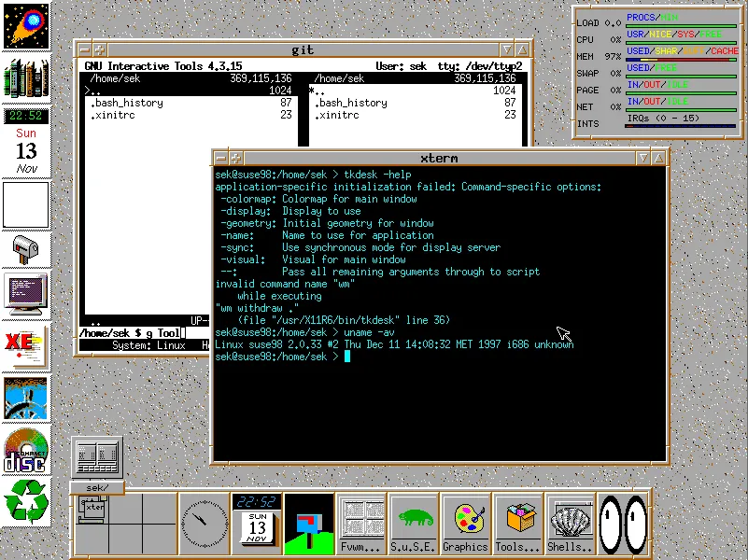The image size is (748, 560).
Task: Open the xterm title bar dropdown arrow
Action: point(642,158)
